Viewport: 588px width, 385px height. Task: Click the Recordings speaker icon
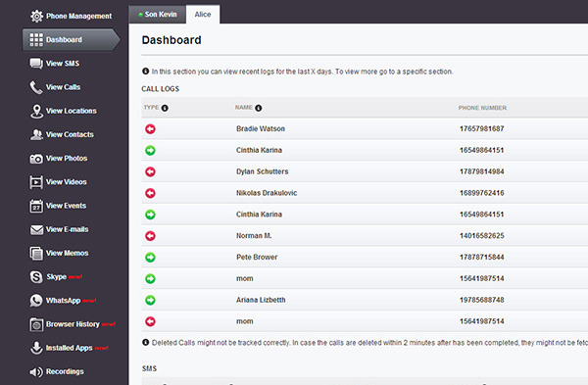[x=36, y=372]
